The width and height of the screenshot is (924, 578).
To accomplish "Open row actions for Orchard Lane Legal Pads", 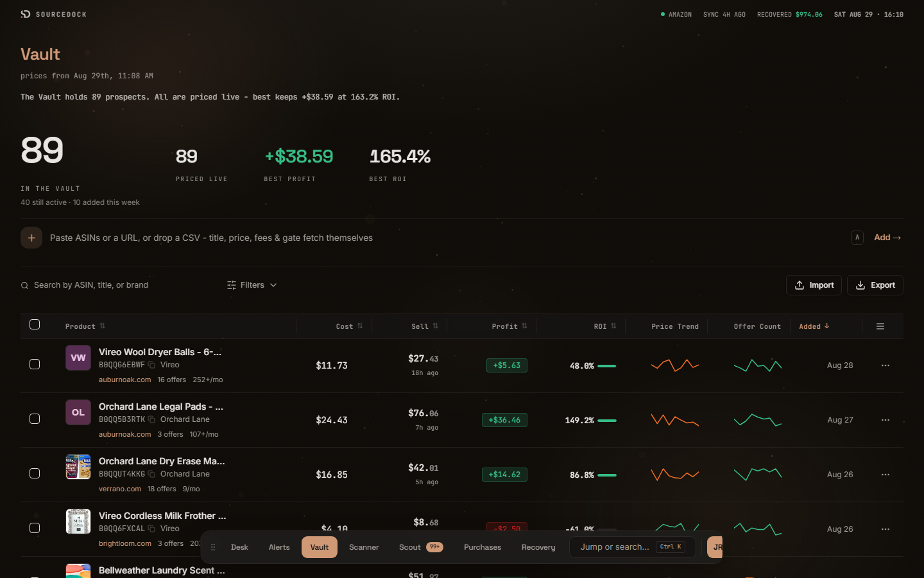I will (x=886, y=420).
